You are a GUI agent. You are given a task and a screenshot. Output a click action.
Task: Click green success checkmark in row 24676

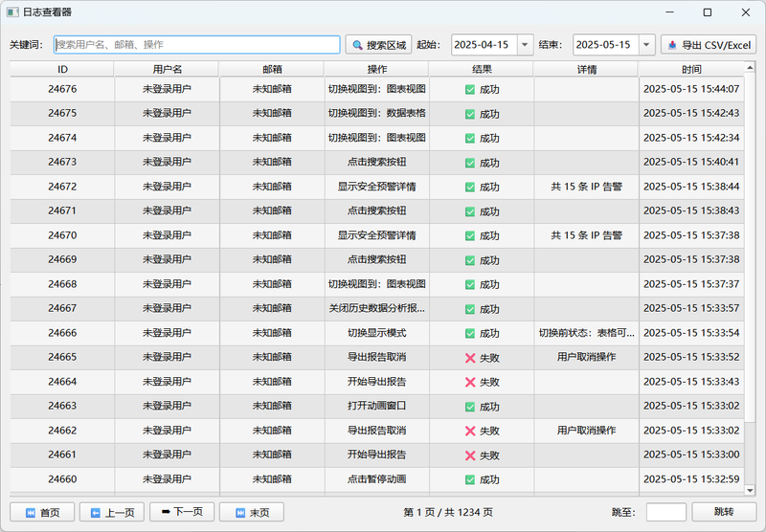click(x=470, y=89)
